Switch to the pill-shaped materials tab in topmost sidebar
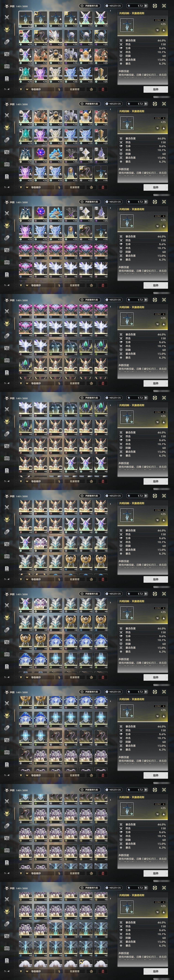The width and height of the screenshot is (174, 980). click(x=7, y=42)
